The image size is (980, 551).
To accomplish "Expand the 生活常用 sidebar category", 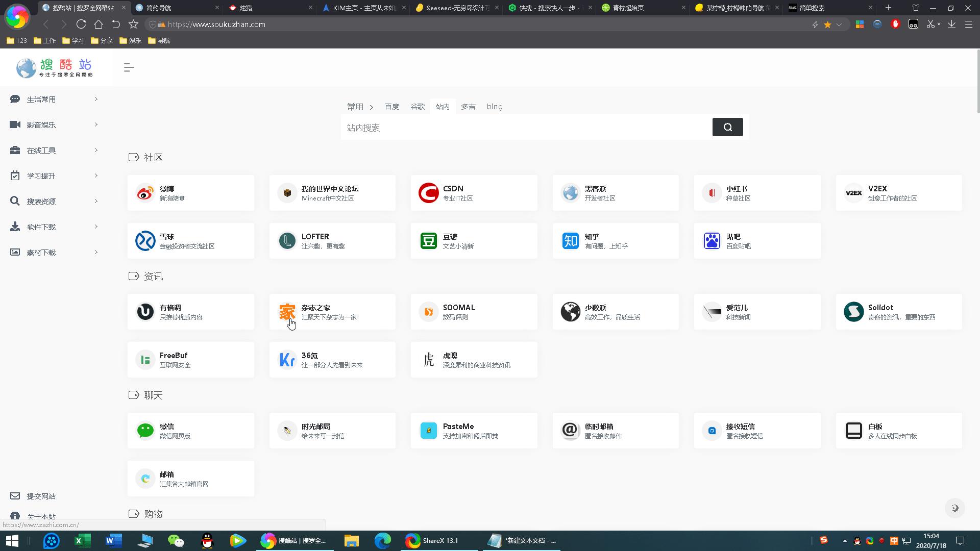I will (x=54, y=99).
